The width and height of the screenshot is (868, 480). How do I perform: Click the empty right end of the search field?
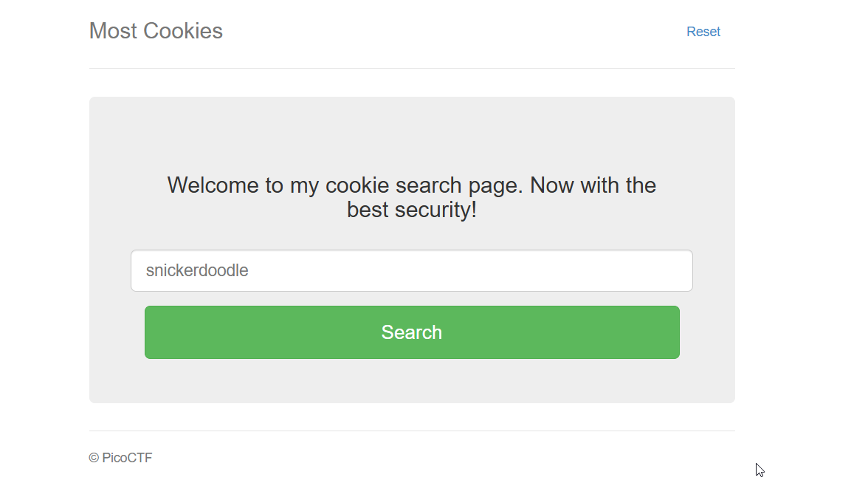[x=650, y=271]
